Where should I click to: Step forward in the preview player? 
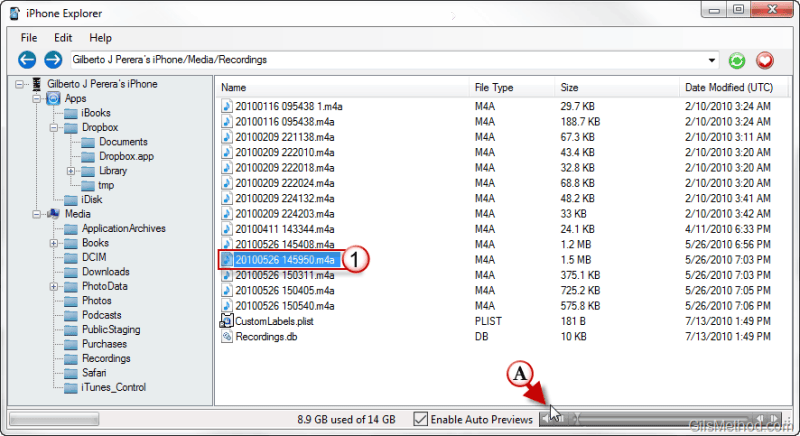(774, 419)
